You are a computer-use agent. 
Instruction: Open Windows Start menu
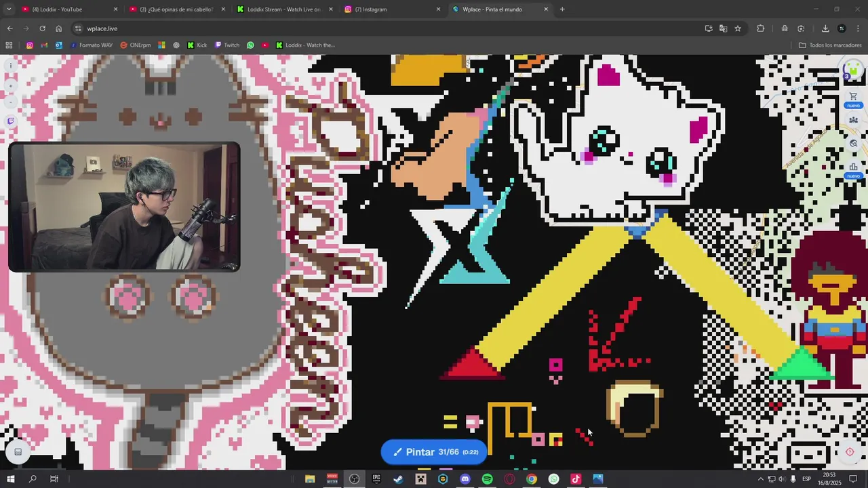coord(10,479)
